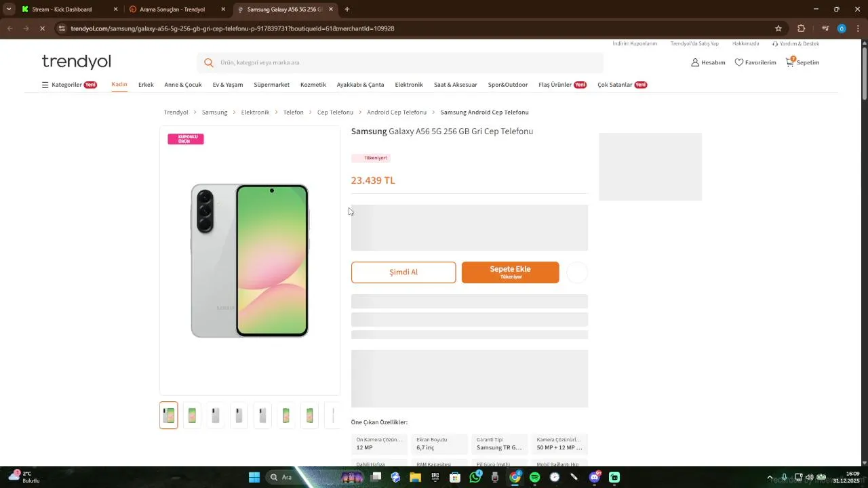
Task: Select the Elektronik menu item
Action: (409, 85)
